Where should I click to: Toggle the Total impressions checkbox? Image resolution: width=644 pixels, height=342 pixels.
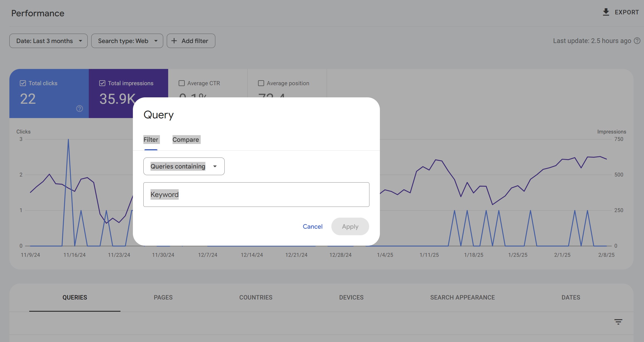tap(102, 83)
